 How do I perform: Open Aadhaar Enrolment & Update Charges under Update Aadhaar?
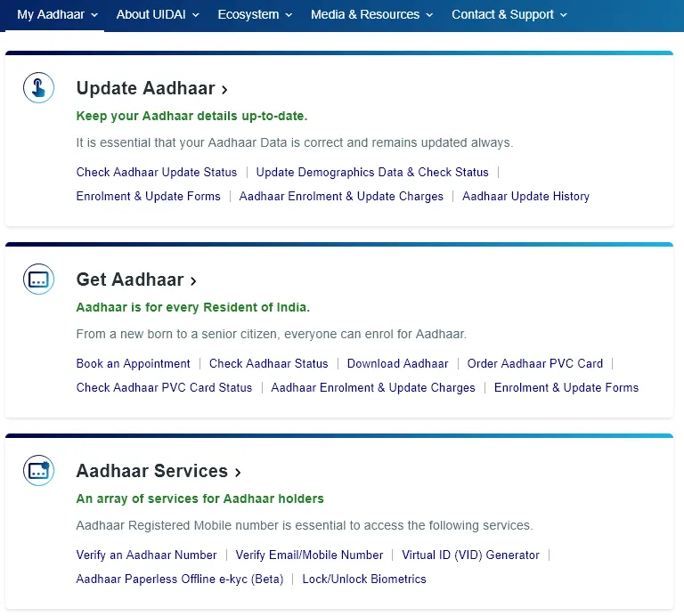tap(341, 196)
